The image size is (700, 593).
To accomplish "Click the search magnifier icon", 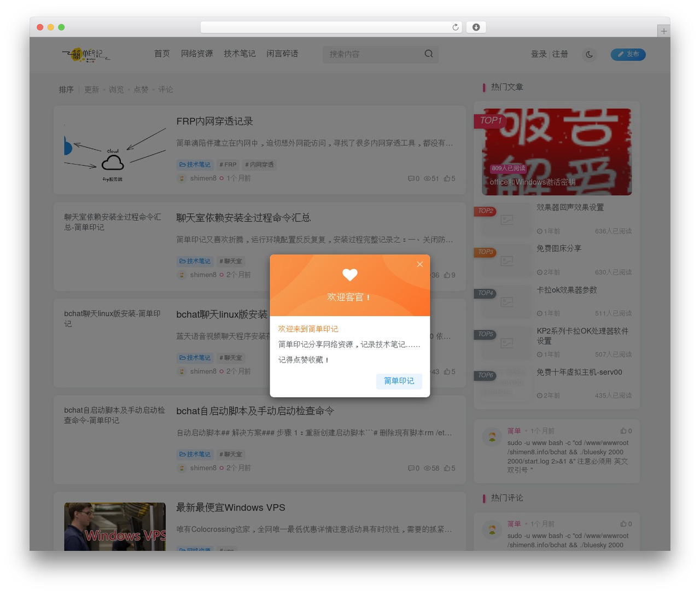I will (429, 54).
